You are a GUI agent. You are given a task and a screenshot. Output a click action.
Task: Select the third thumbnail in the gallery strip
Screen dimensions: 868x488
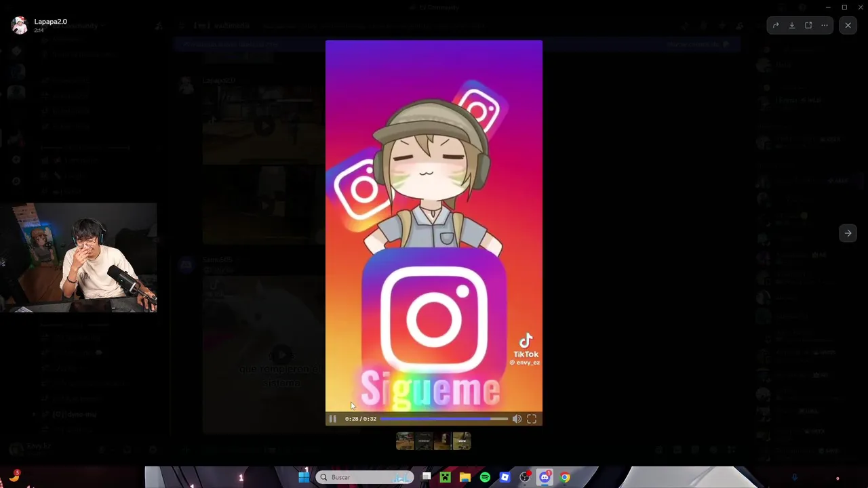[443, 441]
